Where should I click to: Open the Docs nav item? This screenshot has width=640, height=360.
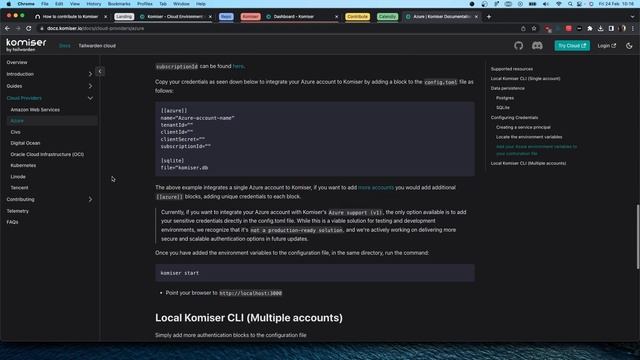(x=64, y=46)
